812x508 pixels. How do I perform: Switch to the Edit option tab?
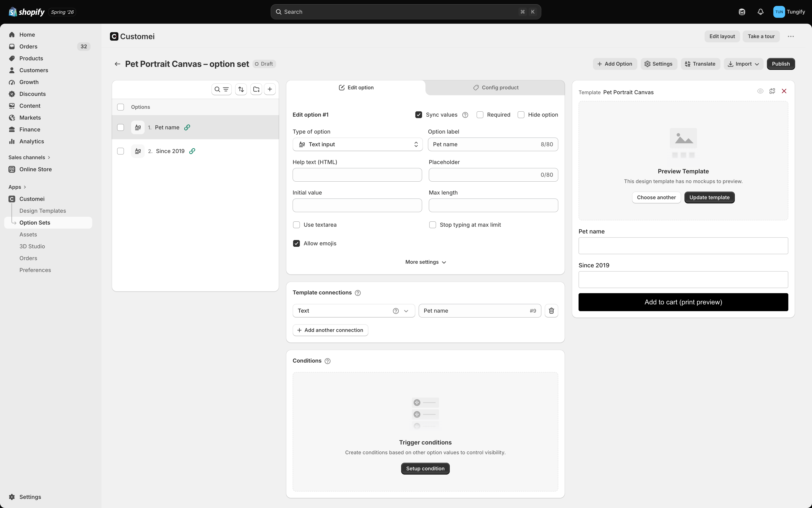[356, 88]
